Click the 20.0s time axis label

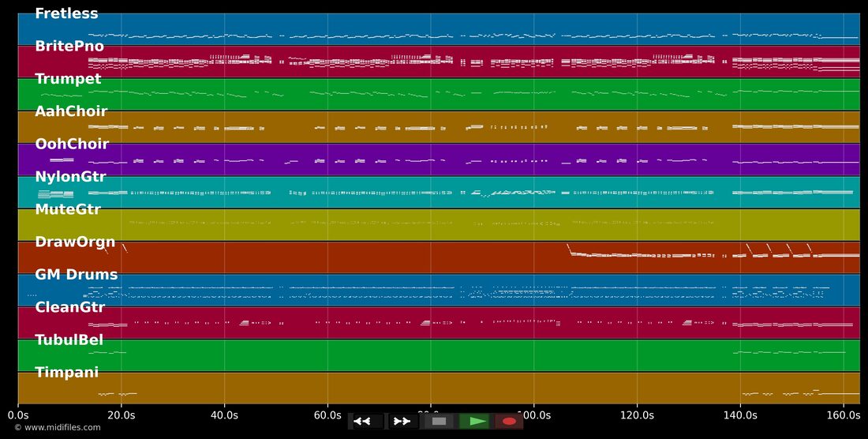point(122,414)
